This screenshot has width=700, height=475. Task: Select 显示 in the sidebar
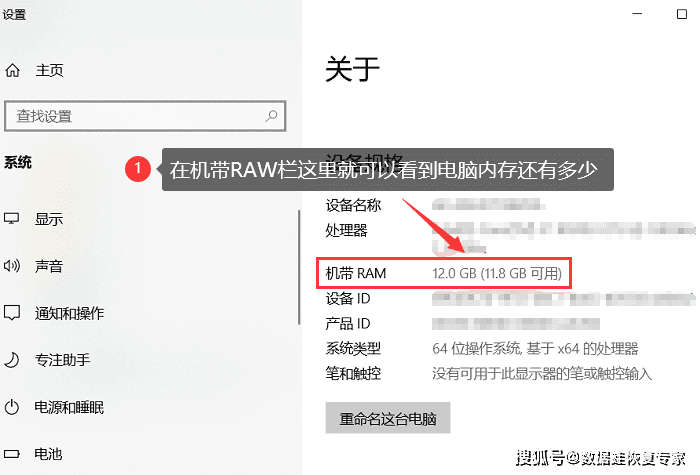49,219
